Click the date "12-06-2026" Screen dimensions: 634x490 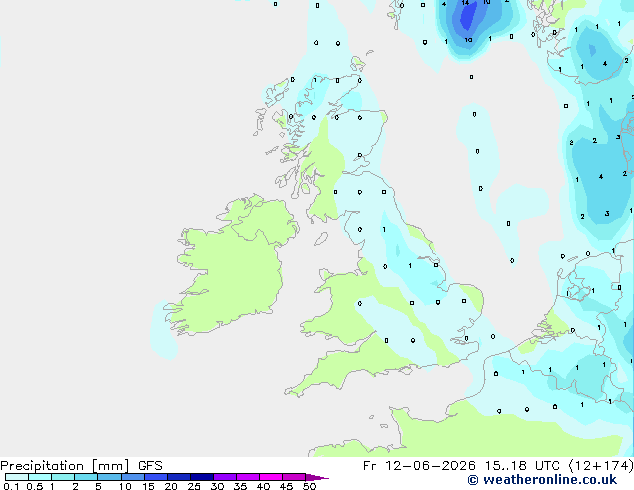[x=430, y=466]
